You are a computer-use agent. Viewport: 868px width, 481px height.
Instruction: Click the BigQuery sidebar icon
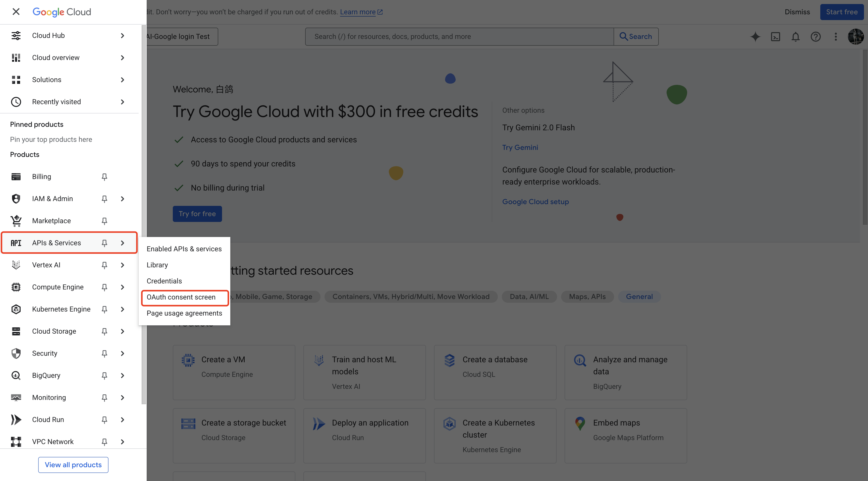(16, 375)
